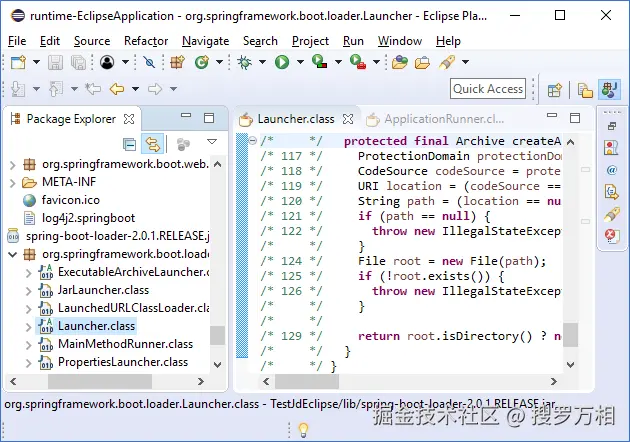
Task: Click the Collapse All icon in Package Explorer
Action: (x=129, y=144)
